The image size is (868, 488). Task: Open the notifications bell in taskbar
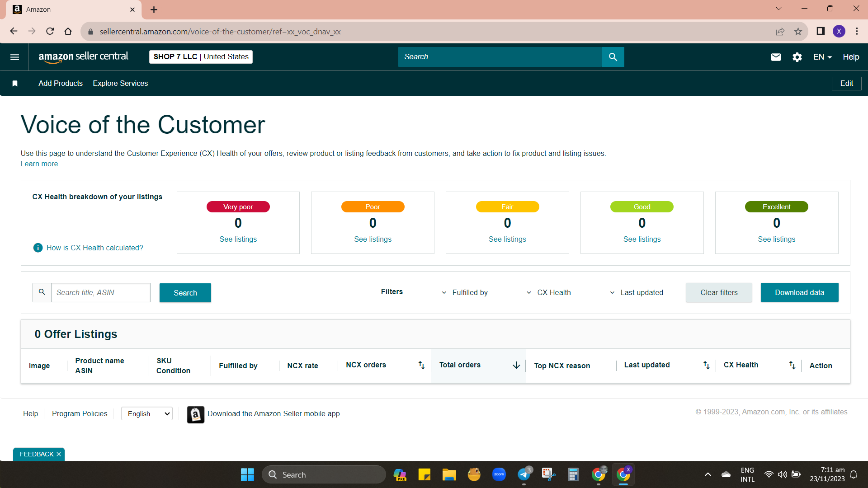(x=854, y=475)
